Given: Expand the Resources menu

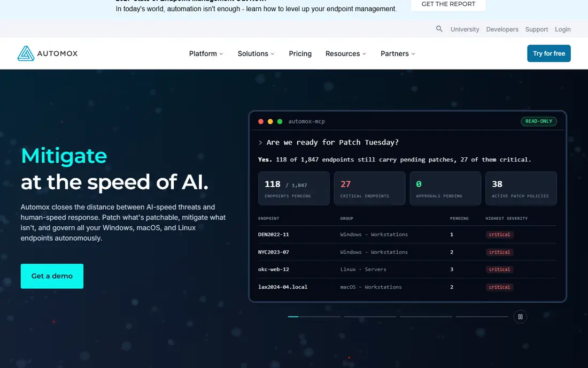Looking at the screenshot, I should (x=346, y=53).
